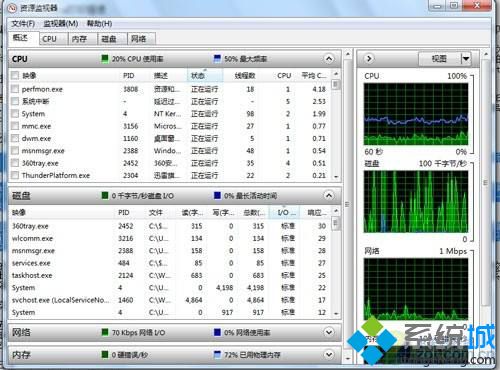Click the Resource Monitor title bar icon

(x=12, y=7)
